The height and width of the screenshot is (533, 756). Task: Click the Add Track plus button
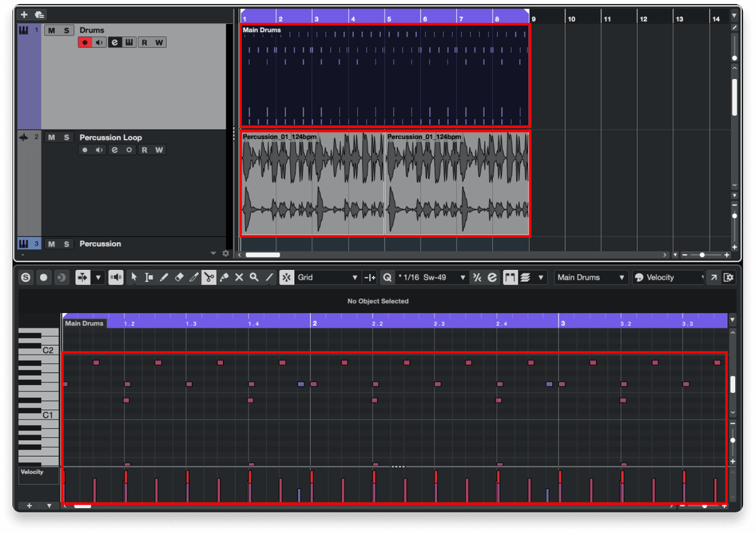click(x=24, y=14)
